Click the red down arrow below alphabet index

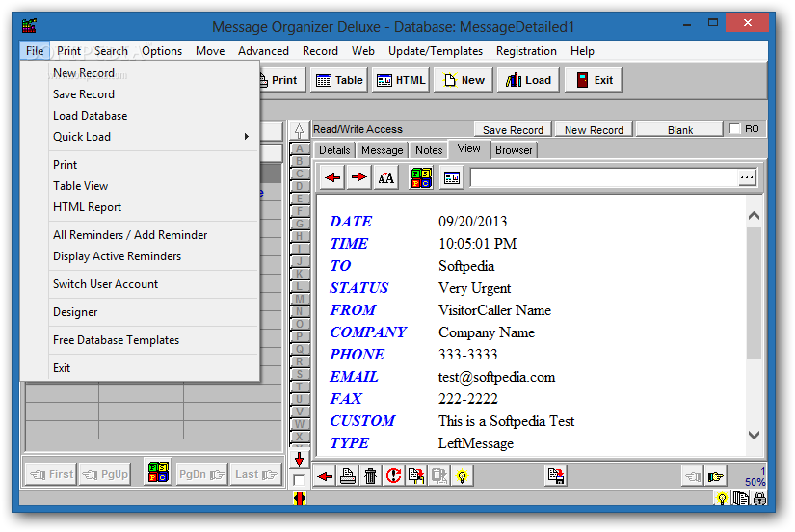(x=299, y=459)
